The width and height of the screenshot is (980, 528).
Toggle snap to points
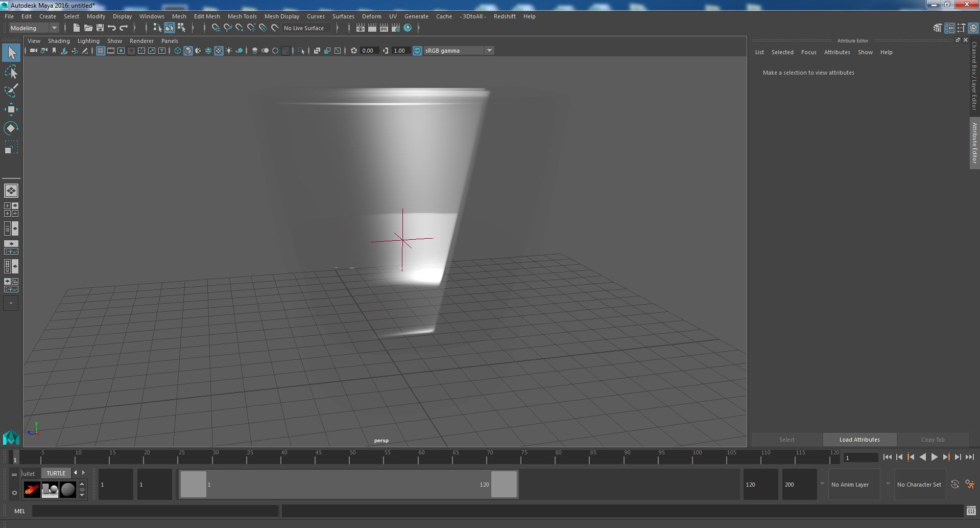point(240,28)
